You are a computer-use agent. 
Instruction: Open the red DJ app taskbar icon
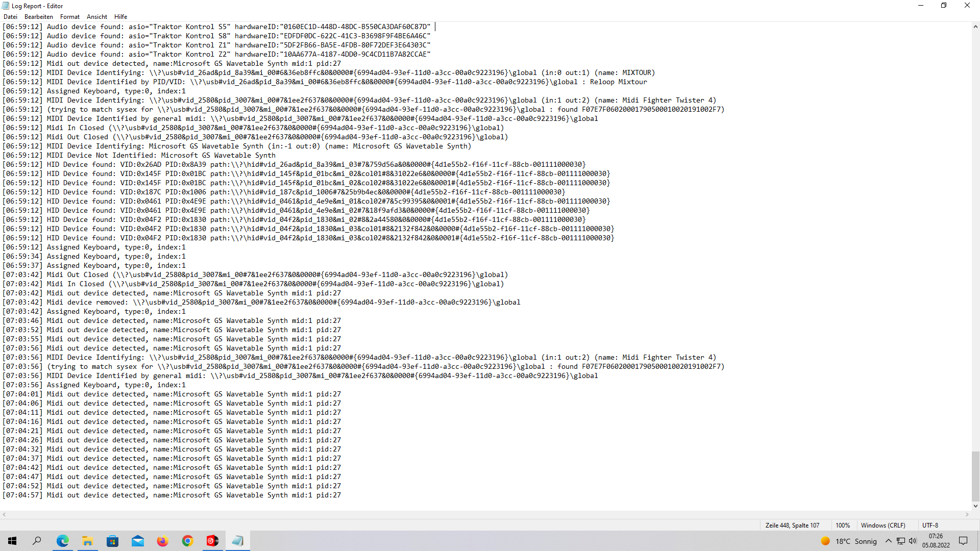212,541
